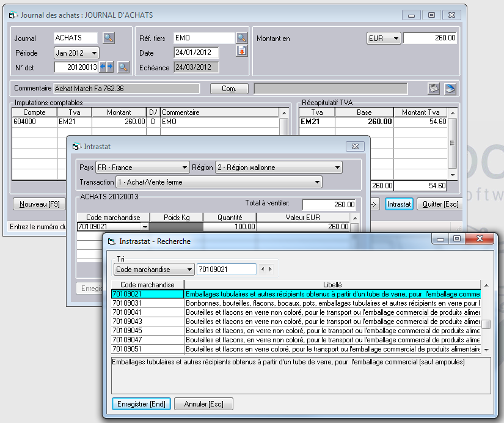Image resolution: width=504 pixels, height=423 pixels.
Task: Close the Intrastat dialog
Action: (355, 146)
